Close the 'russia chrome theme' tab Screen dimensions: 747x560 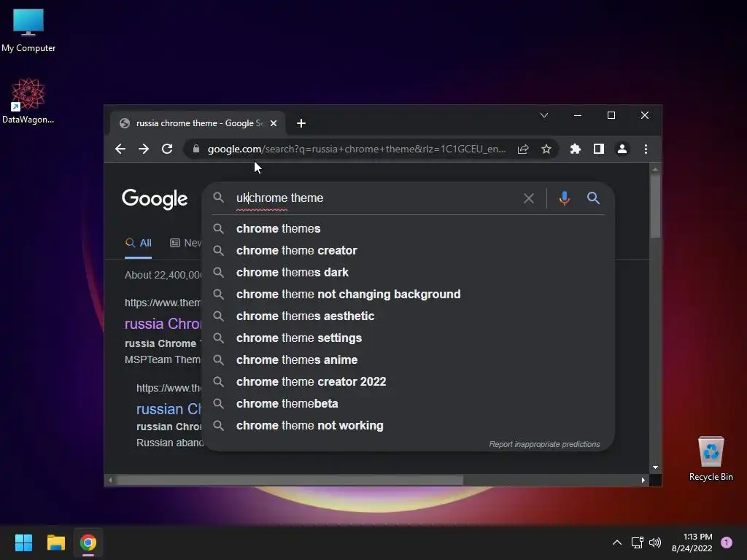pos(274,123)
